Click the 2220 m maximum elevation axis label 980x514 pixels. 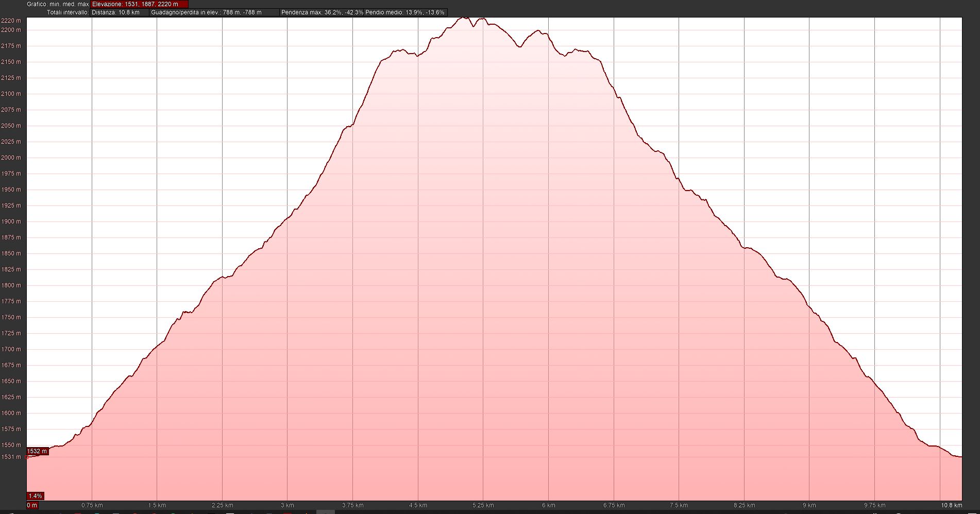coord(11,21)
